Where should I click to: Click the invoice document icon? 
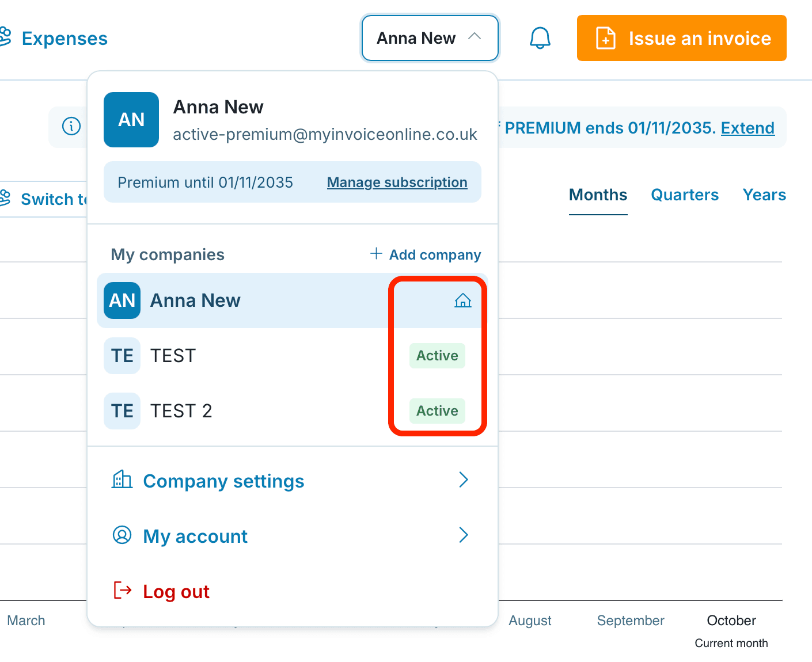pyautogui.click(x=606, y=38)
